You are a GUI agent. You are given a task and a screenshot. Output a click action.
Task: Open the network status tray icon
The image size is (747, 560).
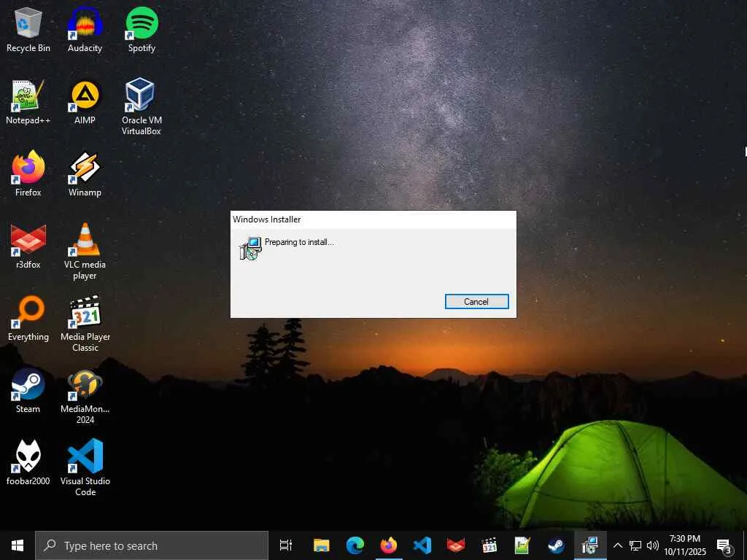click(x=635, y=545)
